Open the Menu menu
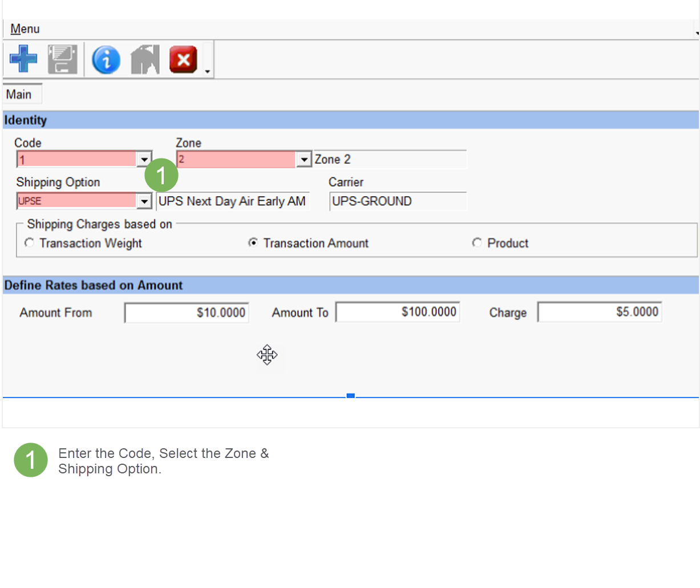The height and width of the screenshot is (588, 700). pos(25,29)
